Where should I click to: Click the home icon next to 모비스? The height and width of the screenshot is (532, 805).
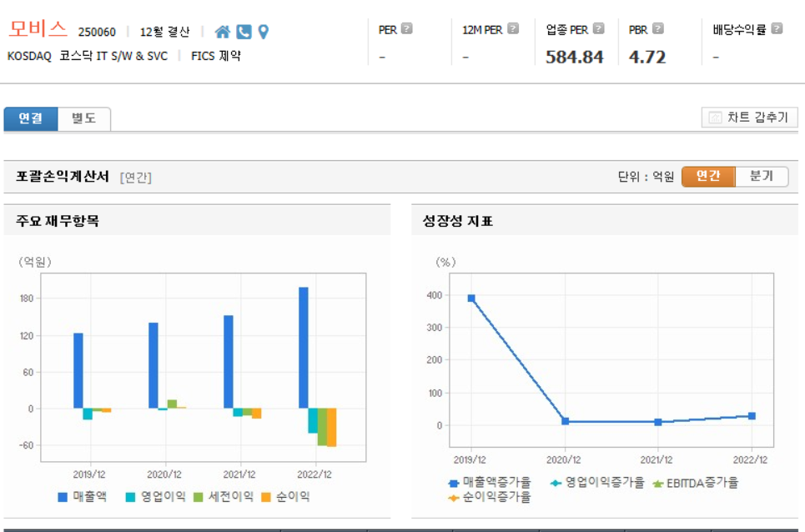[x=223, y=31]
